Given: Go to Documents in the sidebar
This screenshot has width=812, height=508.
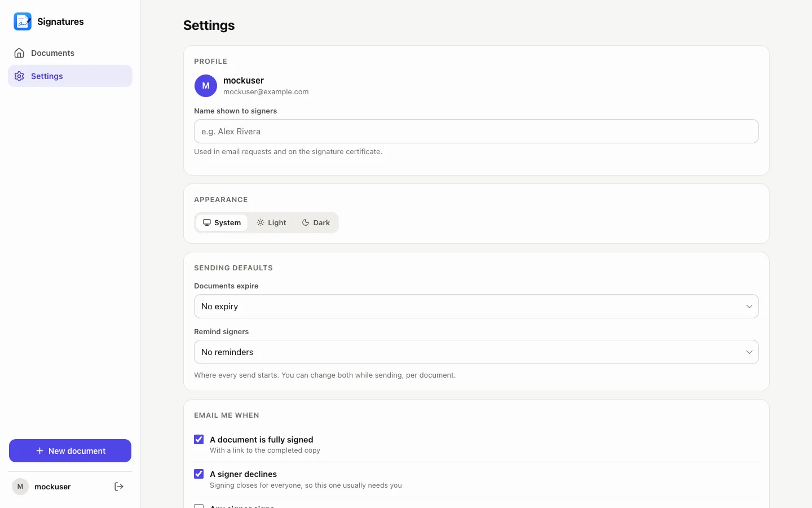Looking at the screenshot, I should [70, 53].
